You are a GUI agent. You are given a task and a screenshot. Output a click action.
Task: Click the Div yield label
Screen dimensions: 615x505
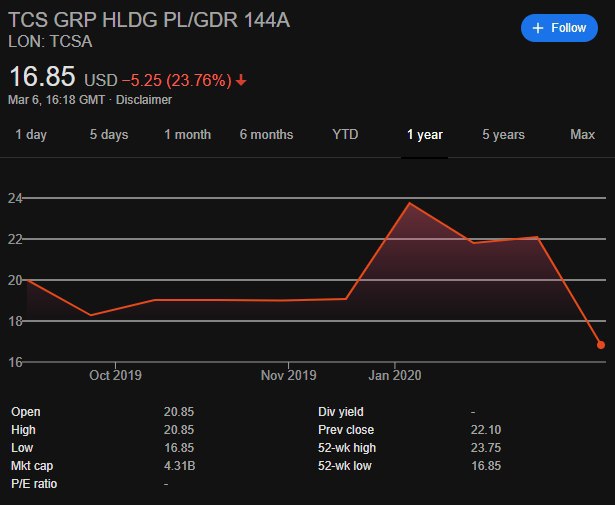pos(341,412)
